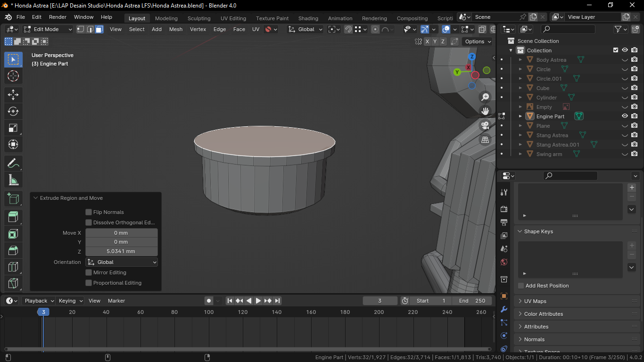
Task: Switch to the Shading workspace tab
Action: (x=308, y=18)
